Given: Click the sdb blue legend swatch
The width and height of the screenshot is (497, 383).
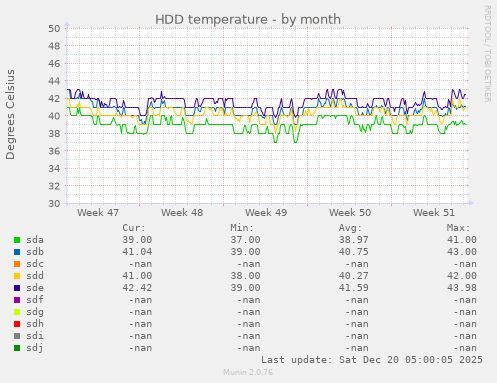Looking at the screenshot, I should coord(17,252).
